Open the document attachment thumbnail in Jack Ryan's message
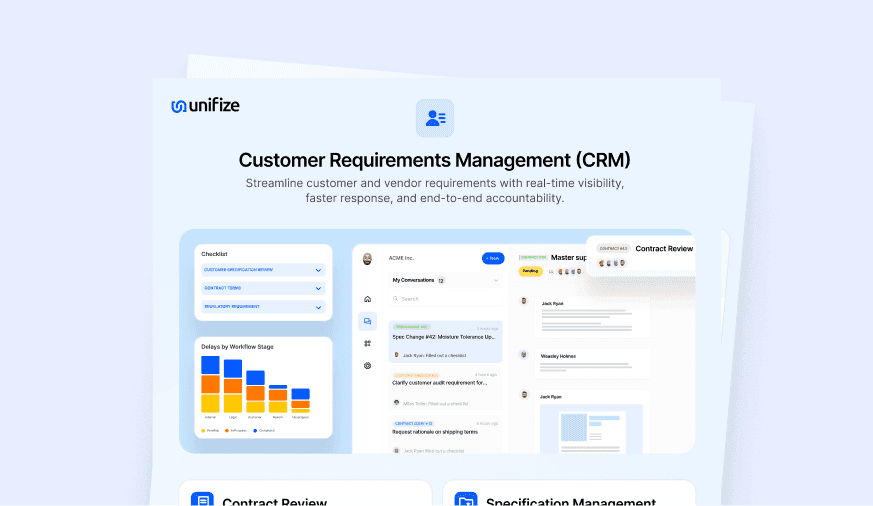Screen dimensions: 873x506 click(x=591, y=429)
